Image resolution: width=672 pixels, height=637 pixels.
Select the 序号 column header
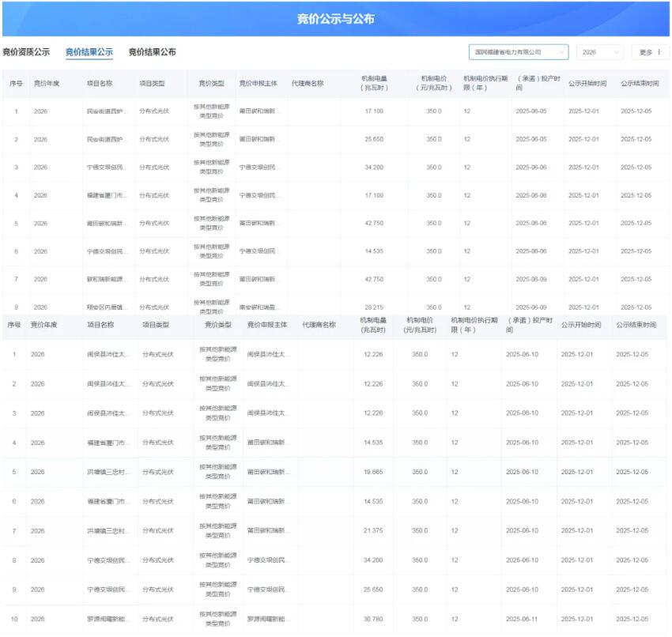pos(18,84)
